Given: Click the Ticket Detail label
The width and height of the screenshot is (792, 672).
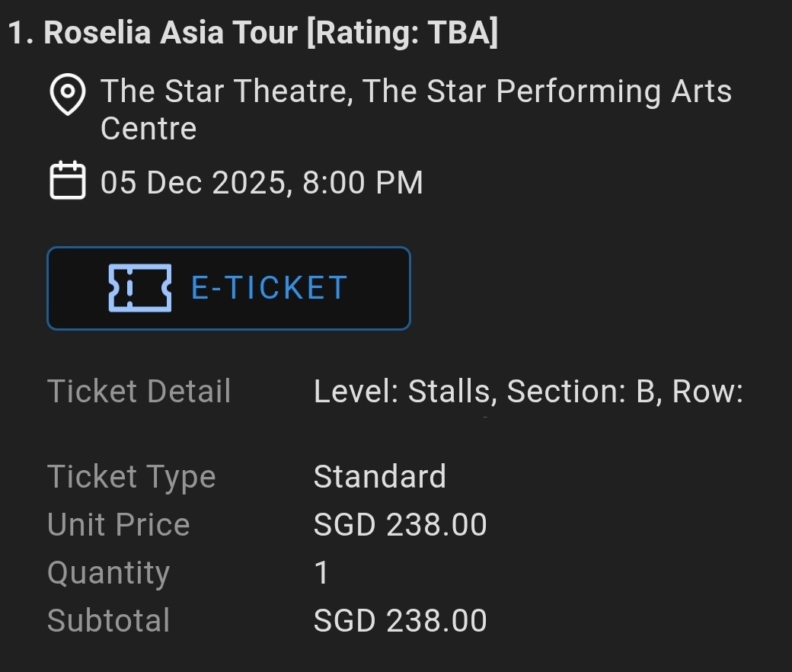Looking at the screenshot, I should point(139,391).
